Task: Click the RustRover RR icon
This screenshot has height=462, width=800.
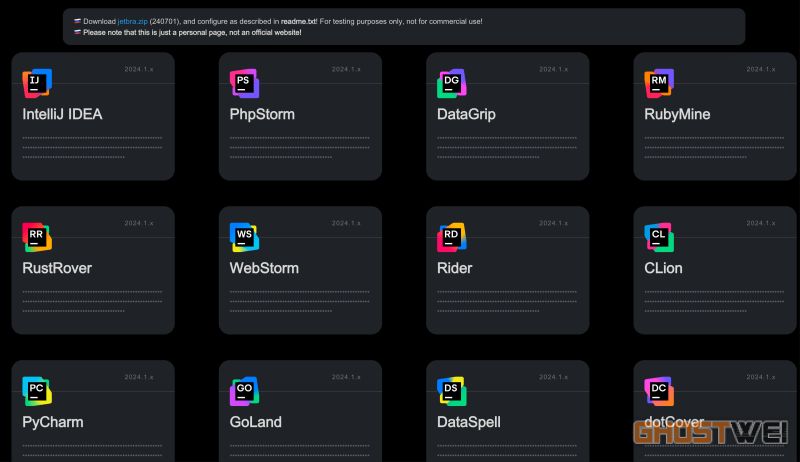Action: click(36, 237)
